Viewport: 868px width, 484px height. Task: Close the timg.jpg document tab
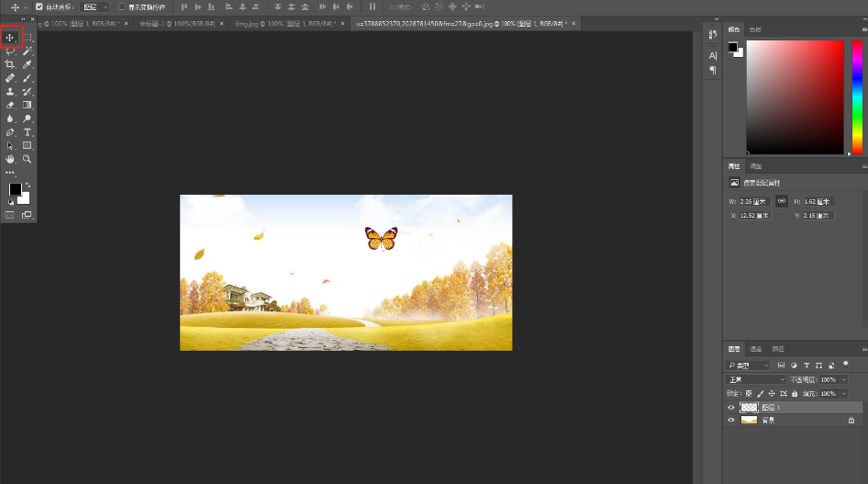[342, 24]
